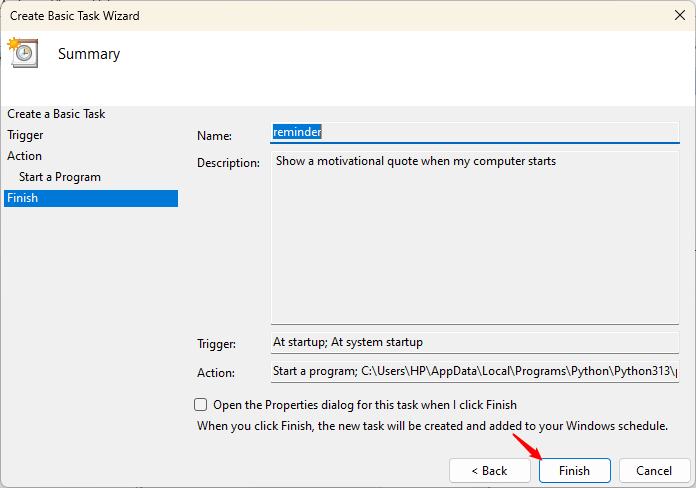Click the 'Name:' label beside the name field

pos(214,136)
